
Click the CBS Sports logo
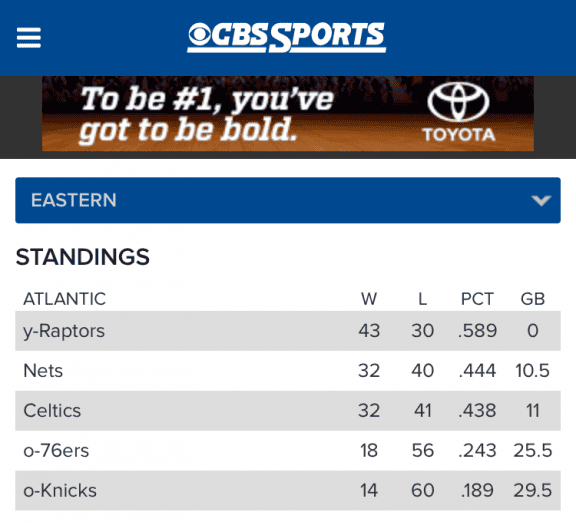click(287, 37)
